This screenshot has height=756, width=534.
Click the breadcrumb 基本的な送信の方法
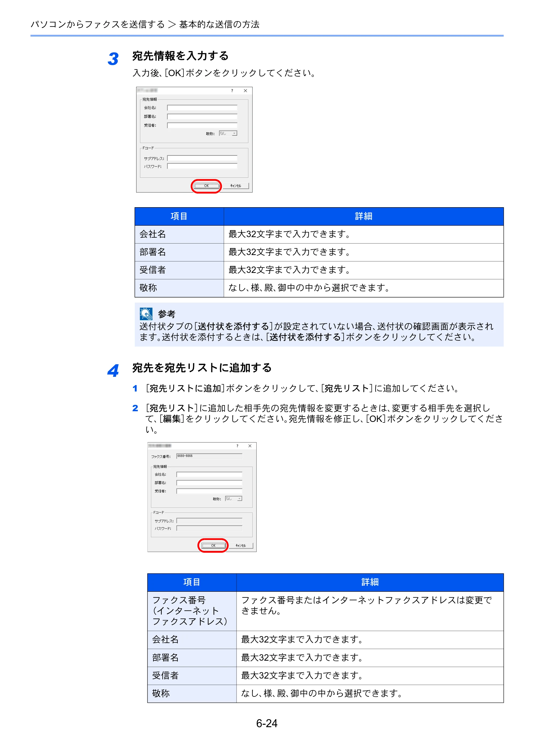pyautogui.click(x=219, y=24)
